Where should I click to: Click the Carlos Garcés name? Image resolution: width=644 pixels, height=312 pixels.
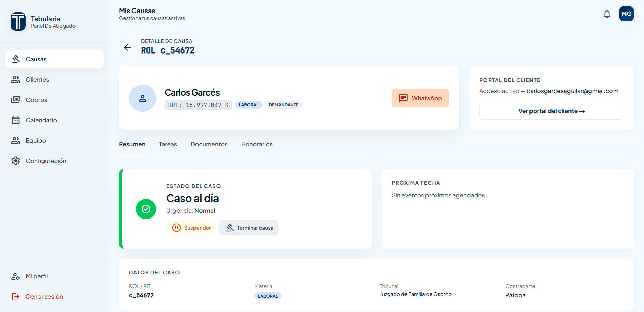[x=192, y=92]
